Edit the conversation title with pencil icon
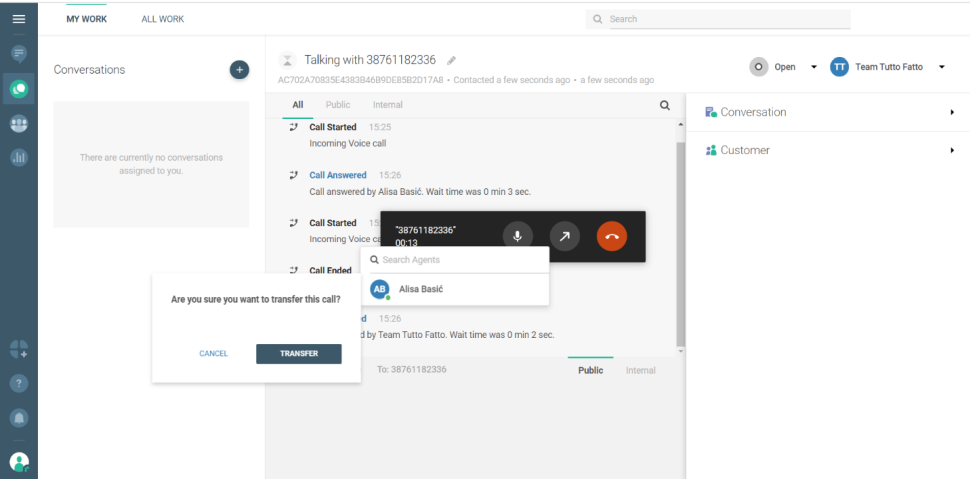This screenshot has height=479, width=970. coord(452,61)
